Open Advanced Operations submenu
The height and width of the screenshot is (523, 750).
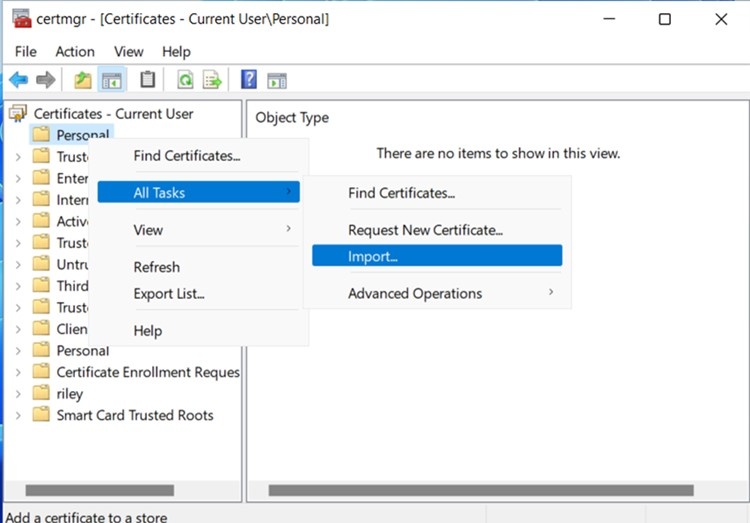click(x=437, y=293)
